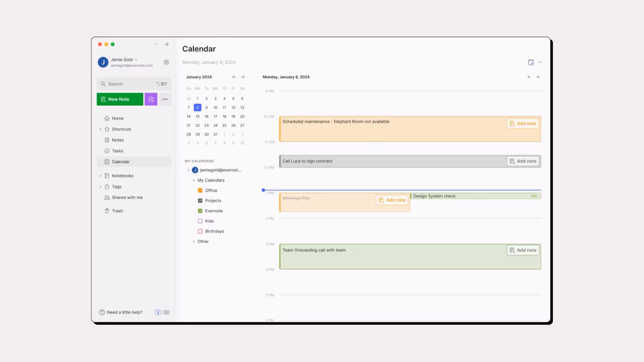Click the search magnifier icon

(103, 84)
